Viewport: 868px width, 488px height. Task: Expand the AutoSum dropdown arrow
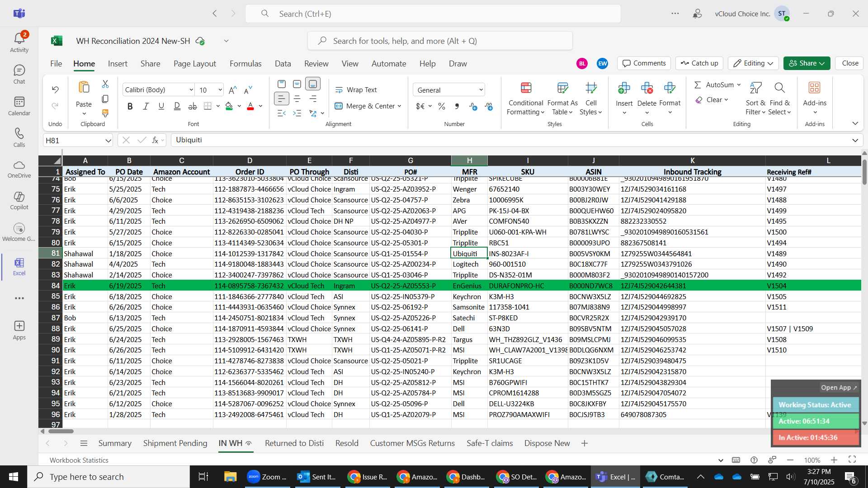(x=739, y=85)
